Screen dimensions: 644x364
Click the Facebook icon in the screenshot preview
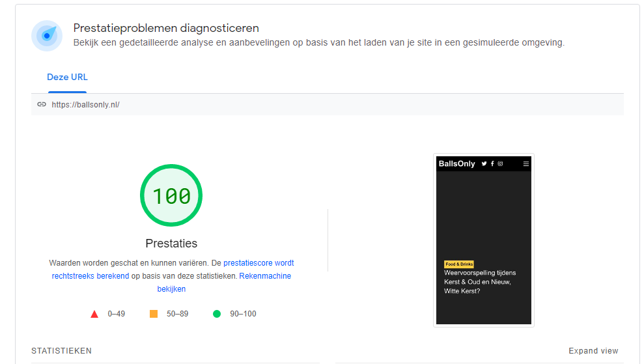[x=492, y=163]
